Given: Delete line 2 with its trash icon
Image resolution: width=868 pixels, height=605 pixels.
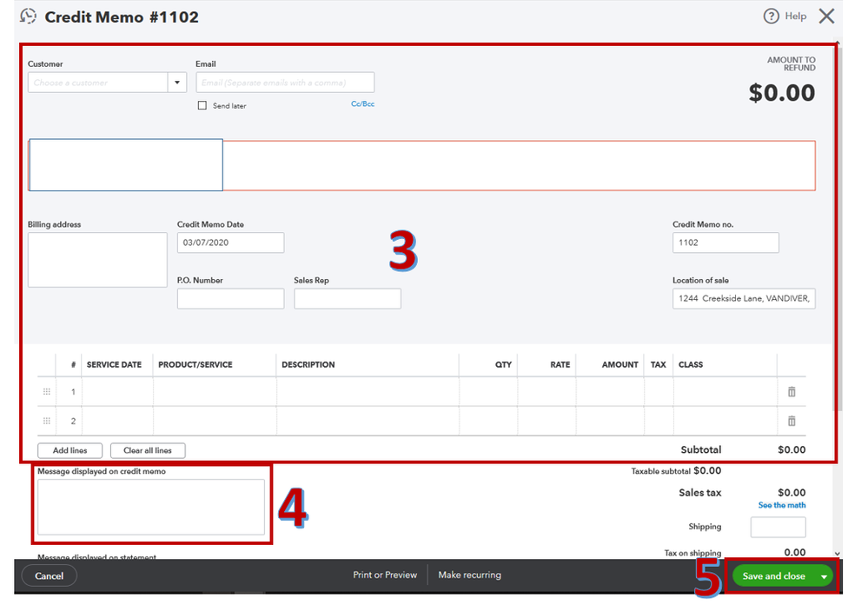Looking at the screenshot, I should pos(792,421).
